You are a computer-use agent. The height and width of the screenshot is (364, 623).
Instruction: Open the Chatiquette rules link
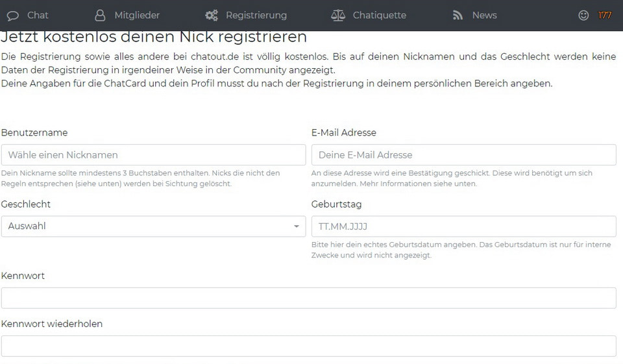point(379,15)
